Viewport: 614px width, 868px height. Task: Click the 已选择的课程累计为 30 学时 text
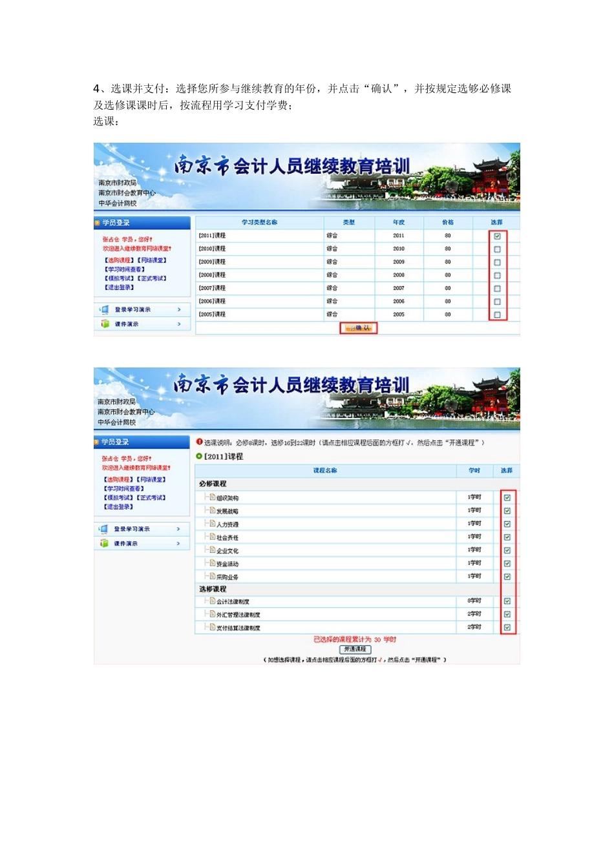click(355, 639)
